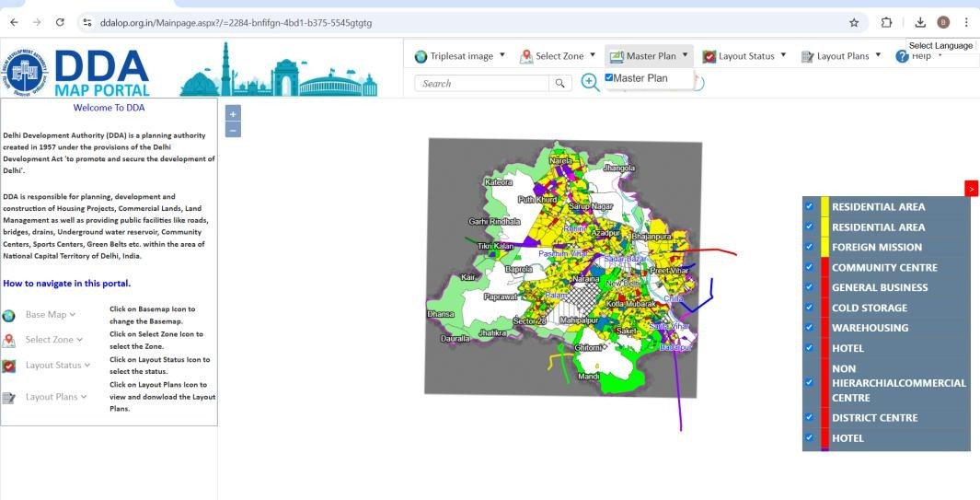Click the Base Map globe icon in guide panel
This screenshot has width=980, height=500.
9,316
